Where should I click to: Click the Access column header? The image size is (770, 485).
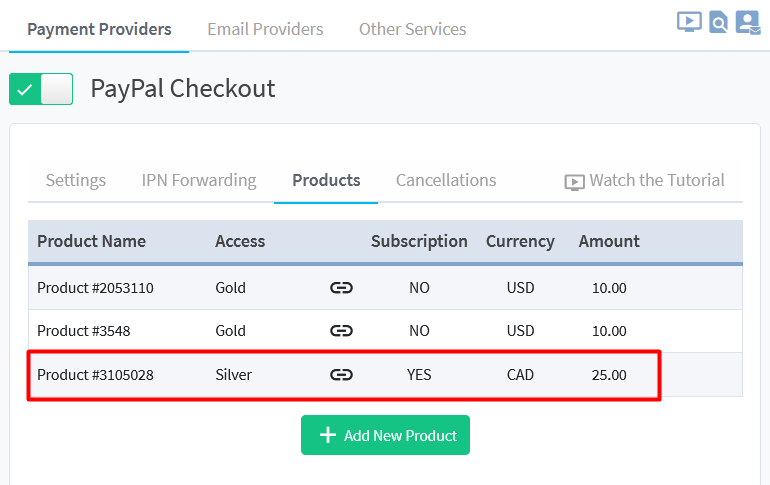(240, 241)
